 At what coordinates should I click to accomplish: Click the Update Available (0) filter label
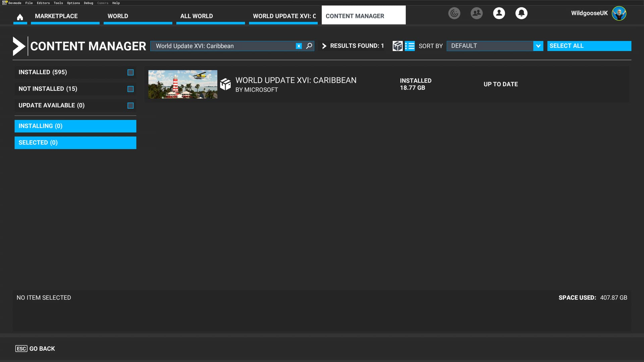click(x=51, y=105)
